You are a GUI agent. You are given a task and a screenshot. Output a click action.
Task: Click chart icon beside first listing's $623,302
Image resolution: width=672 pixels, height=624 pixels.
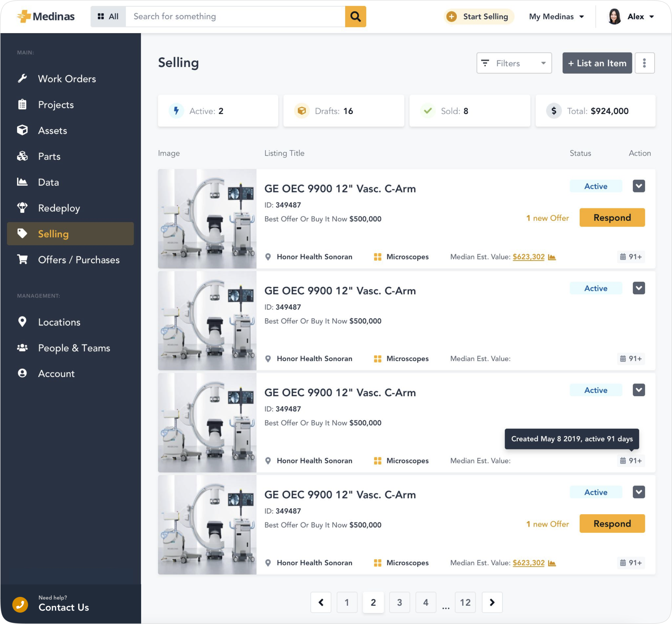click(552, 257)
